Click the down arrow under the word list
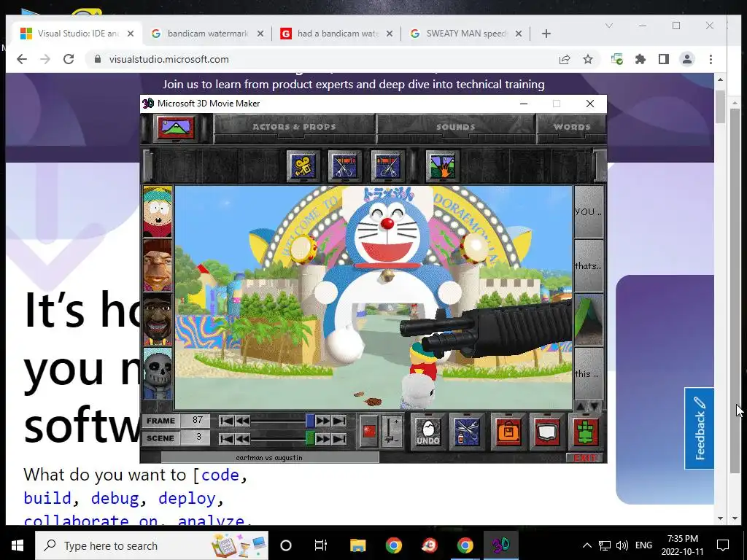Viewport: 747px width, 560px height. click(595, 406)
